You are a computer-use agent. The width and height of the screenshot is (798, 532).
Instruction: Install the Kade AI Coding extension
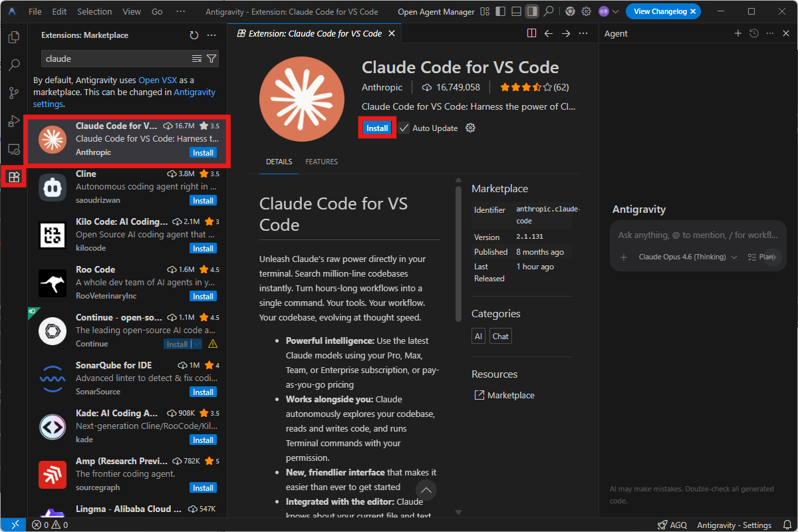[x=203, y=440]
